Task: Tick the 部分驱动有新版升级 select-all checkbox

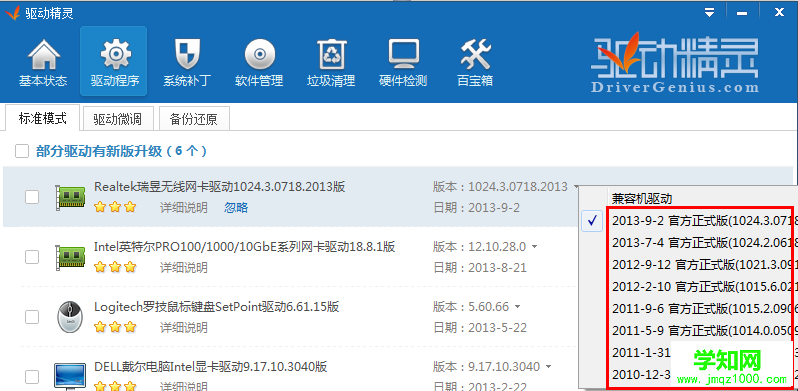Action: (22, 151)
